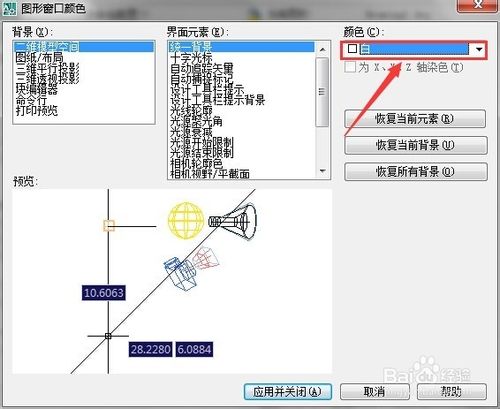Select 三维透视投影 in 背景 list
Viewport: 500px width, 409px height.
click(x=84, y=79)
